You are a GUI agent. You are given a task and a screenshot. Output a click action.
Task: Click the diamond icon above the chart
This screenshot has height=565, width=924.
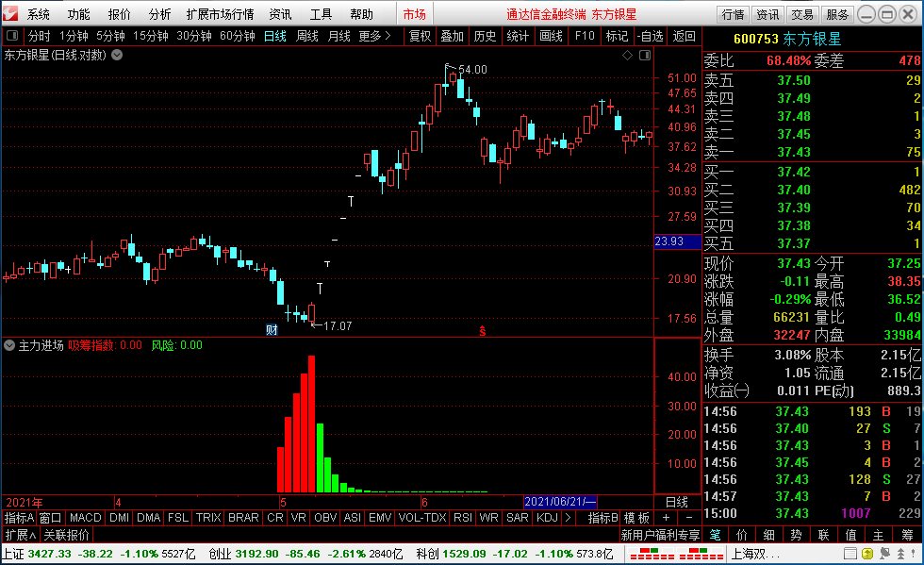[x=627, y=55]
